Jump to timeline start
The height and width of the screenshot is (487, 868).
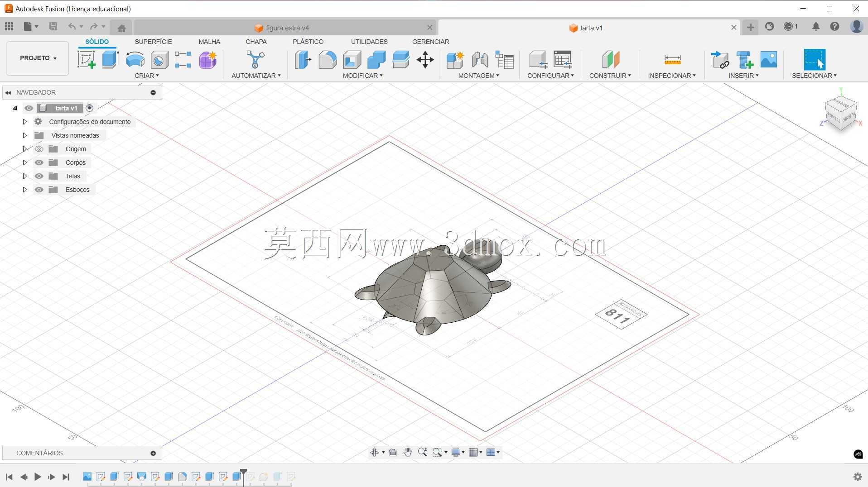(9, 477)
